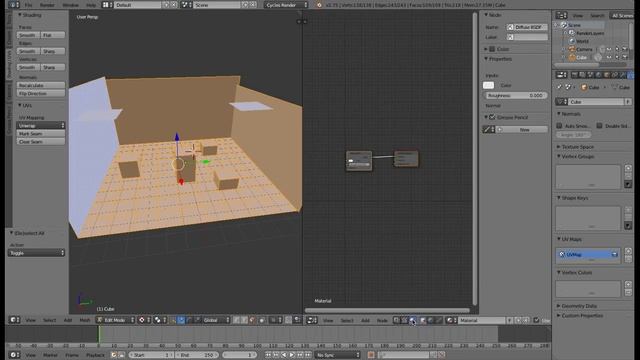Image resolution: width=640 pixels, height=360 pixels.
Task: Toggle Camera renderability in the outliner
Action: [x=624, y=49]
